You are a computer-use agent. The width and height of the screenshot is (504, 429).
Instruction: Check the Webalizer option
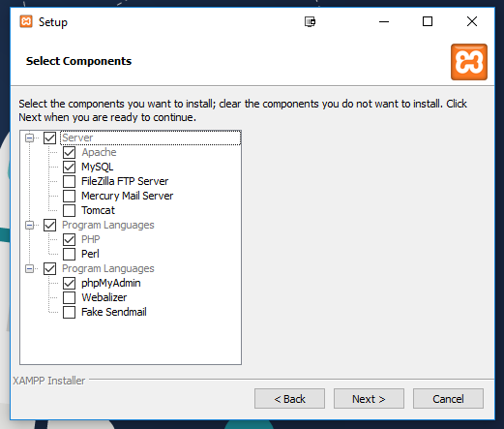coord(69,297)
